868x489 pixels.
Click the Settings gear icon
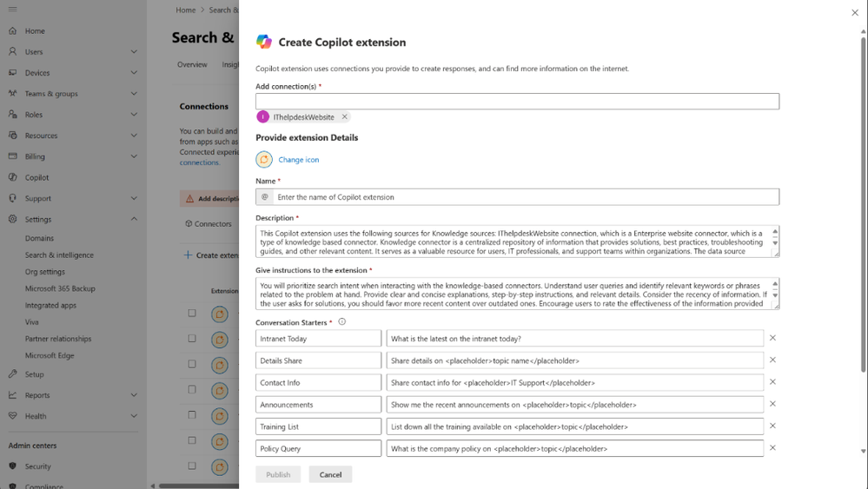pyautogui.click(x=13, y=219)
